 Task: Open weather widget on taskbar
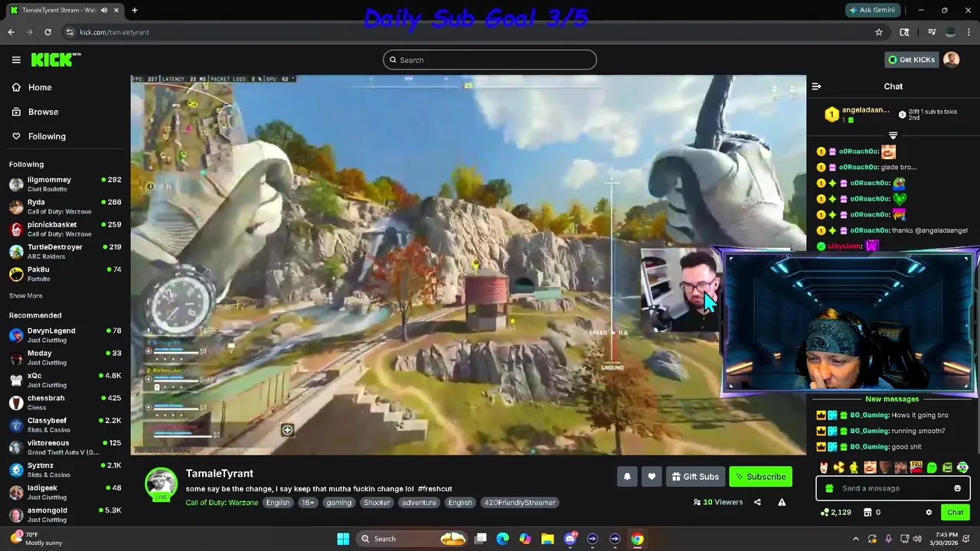[x=37, y=539]
